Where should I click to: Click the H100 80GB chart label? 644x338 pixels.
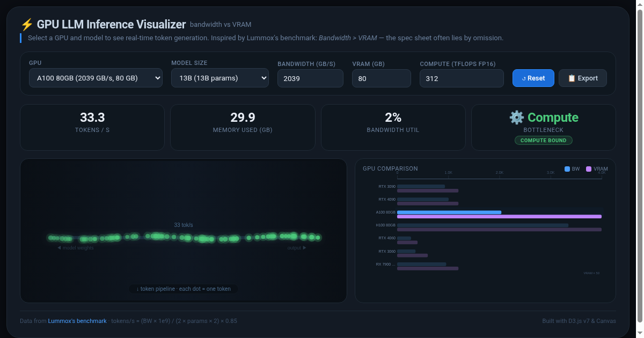(386, 225)
